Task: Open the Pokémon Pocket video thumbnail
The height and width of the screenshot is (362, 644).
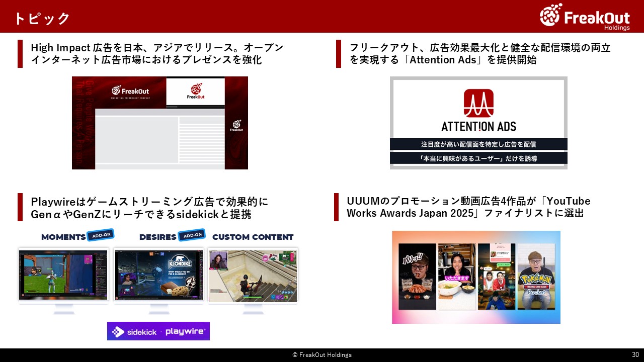Action: coord(536,277)
